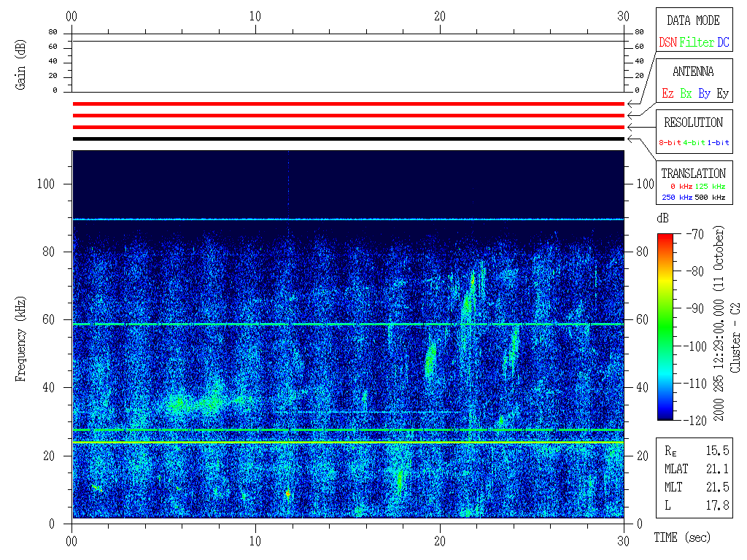Click the L value 17.8
This screenshot has height=560, width=747.
pyautogui.click(x=716, y=504)
